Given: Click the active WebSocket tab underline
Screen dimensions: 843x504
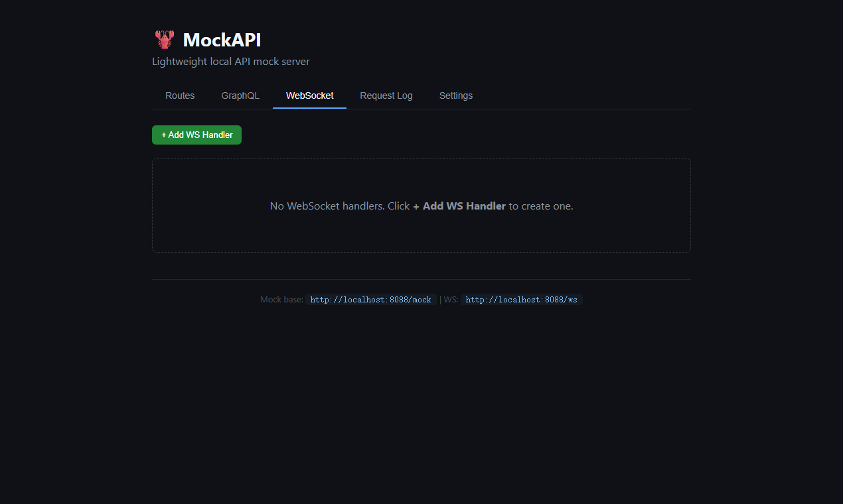Looking at the screenshot, I should point(309,107).
